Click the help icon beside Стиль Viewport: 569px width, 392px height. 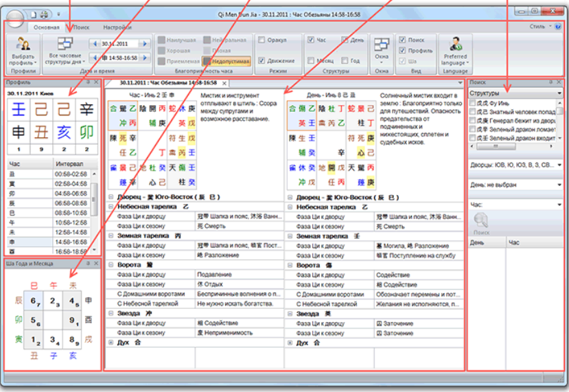(x=558, y=27)
